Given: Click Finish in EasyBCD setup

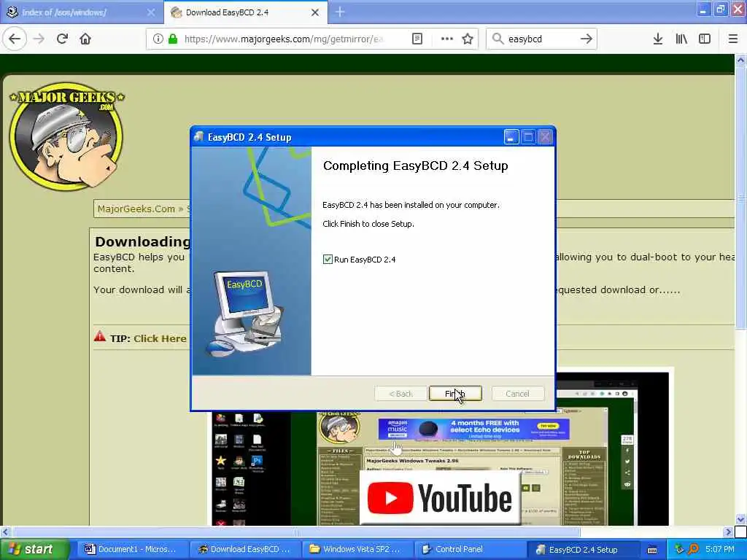Looking at the screenshot, I should 455,393.
